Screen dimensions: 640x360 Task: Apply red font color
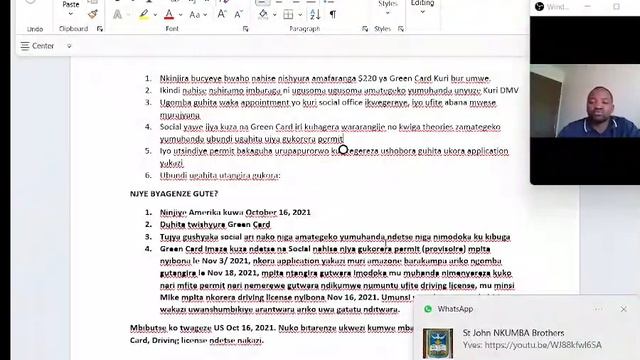pos(169,15)
